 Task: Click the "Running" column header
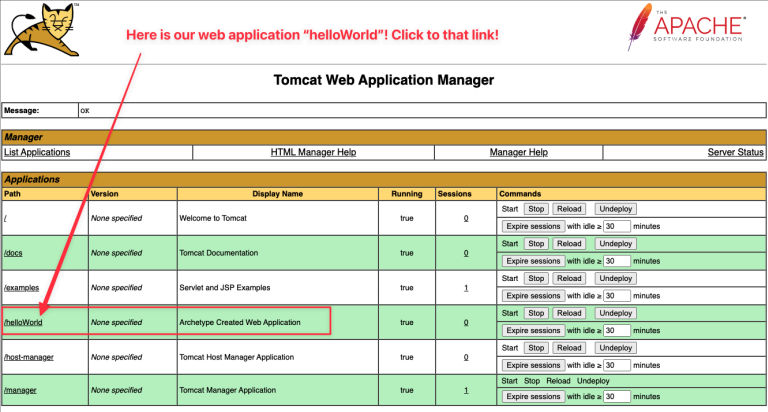[x=407, y=194]
